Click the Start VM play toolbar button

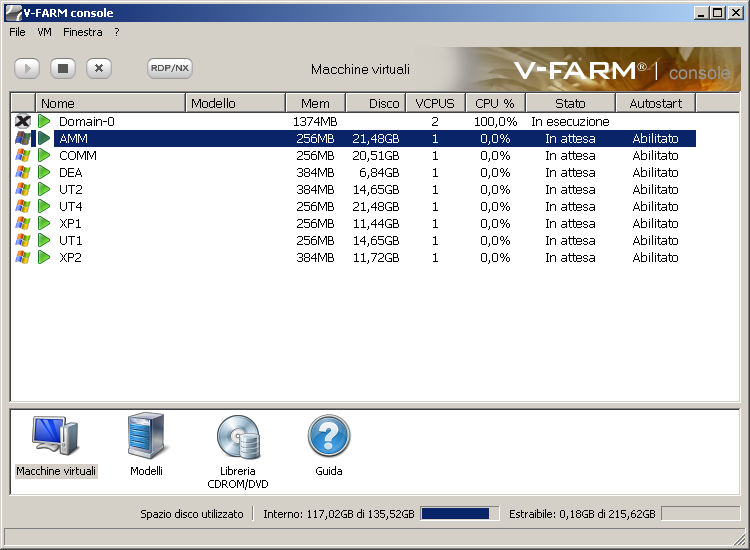coord(27,68)
